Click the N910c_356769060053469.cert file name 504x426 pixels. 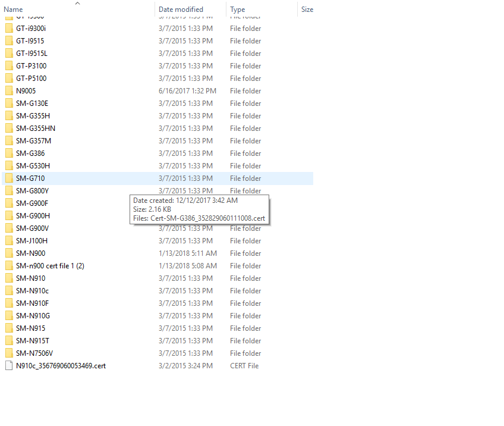[61, 366]
